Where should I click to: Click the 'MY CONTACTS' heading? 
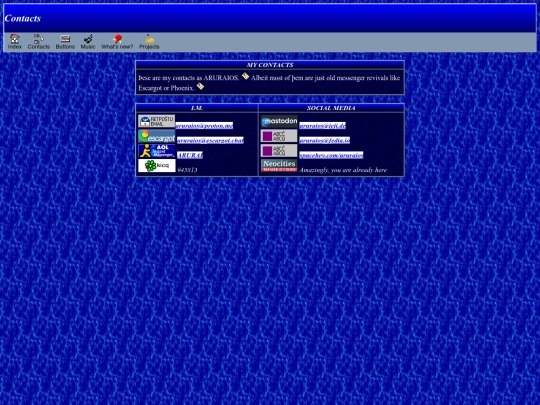[270, 65]
